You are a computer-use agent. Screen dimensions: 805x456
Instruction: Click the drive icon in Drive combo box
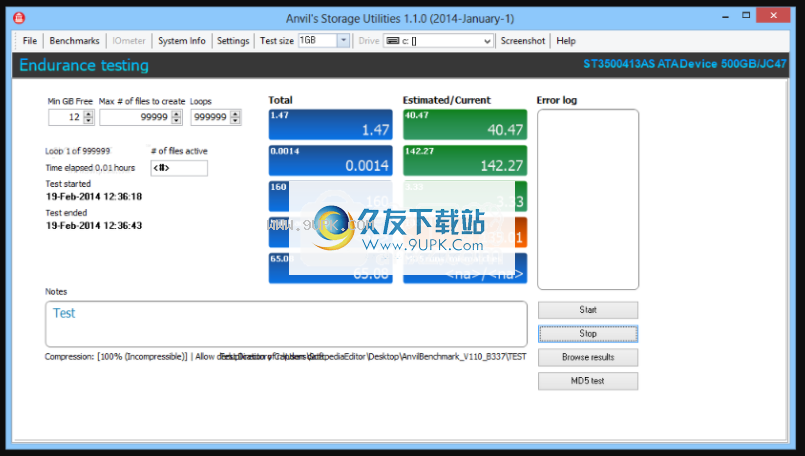393,41
